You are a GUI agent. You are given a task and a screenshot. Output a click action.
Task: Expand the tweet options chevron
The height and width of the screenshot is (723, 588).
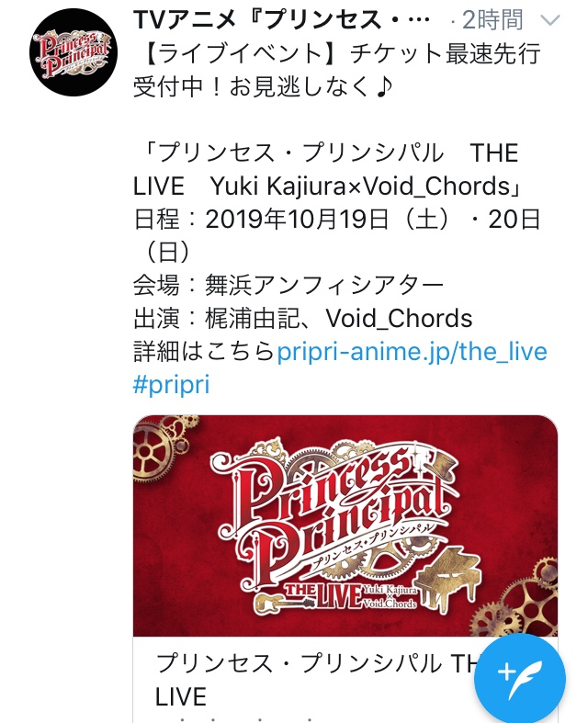click(549, 21)
